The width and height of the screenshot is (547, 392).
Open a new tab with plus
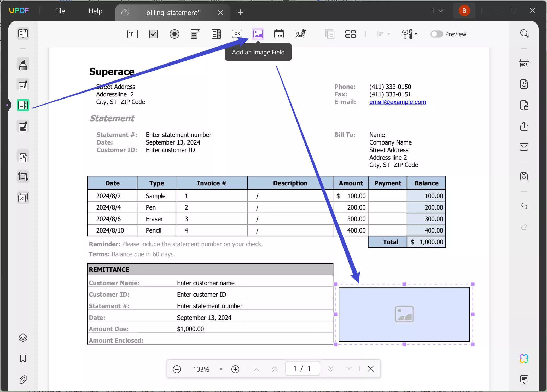click(241, 12)
